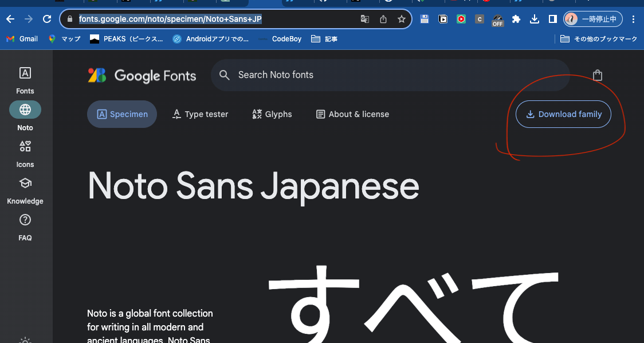Toggle the theme brightness icon in sidebar
Viewport: 644px width, 343px height.
(25, 341)
